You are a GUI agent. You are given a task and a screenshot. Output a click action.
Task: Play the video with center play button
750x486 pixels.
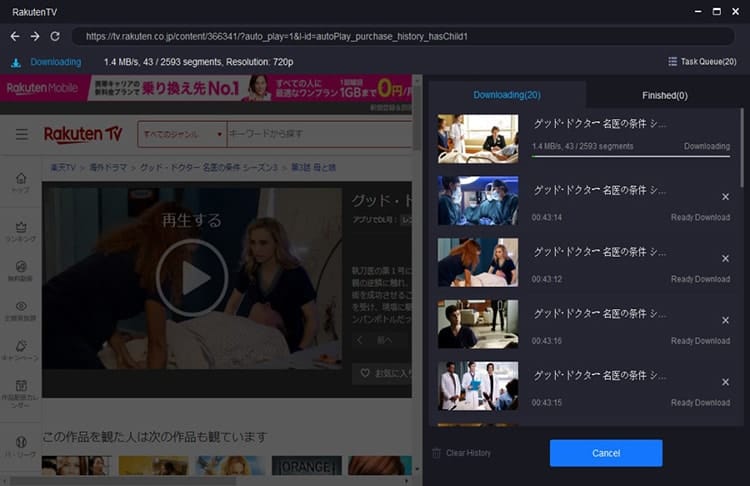coord(192,278)
